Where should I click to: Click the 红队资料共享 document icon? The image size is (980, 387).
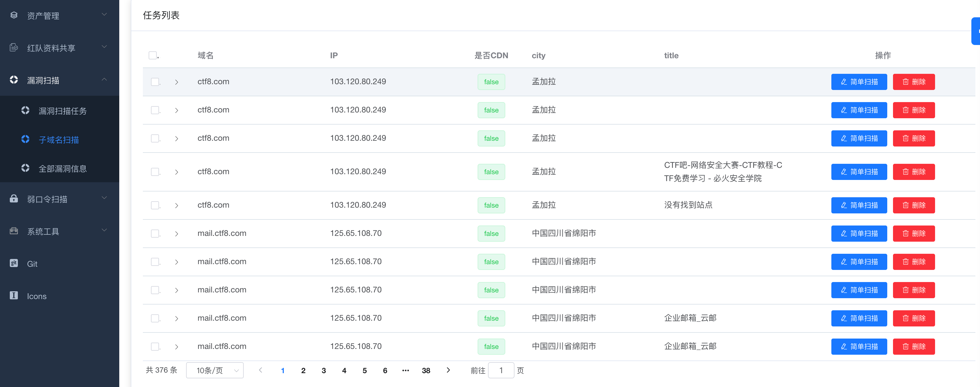14,48
